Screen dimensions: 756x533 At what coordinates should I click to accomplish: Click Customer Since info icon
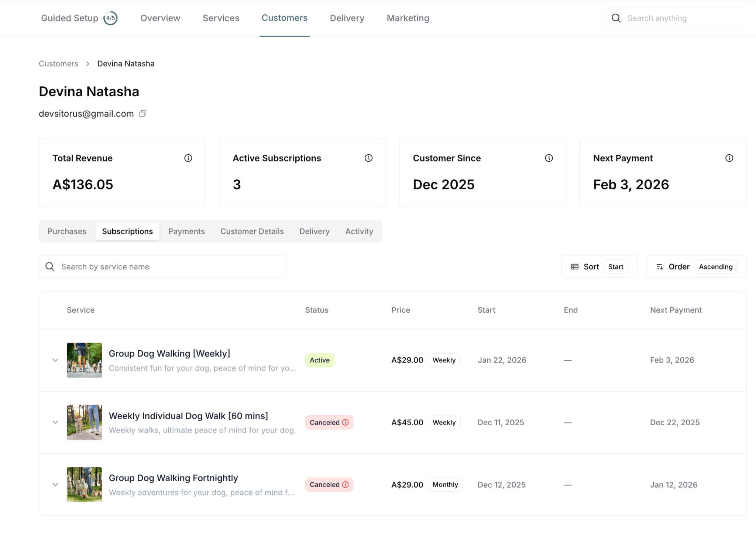point(549,158)
